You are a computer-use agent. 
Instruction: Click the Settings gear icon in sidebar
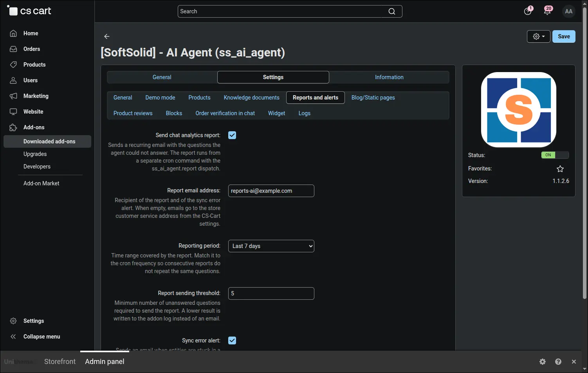coord(13,321)
